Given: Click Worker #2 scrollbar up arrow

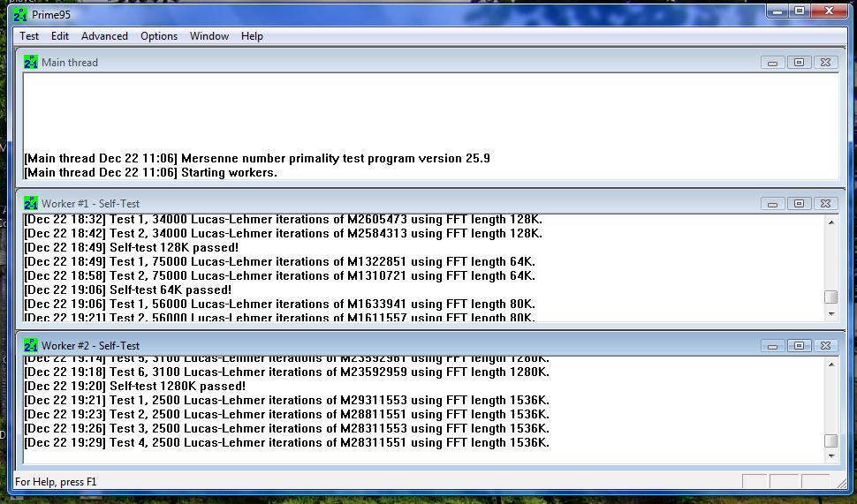Looking at the screenshot, I should coord(831,365).
